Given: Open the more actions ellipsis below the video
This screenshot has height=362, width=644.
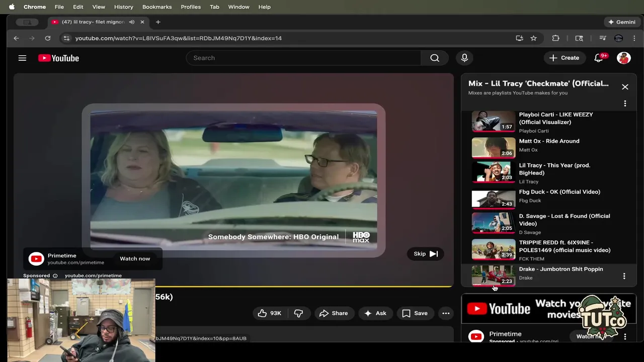Looking at the screenshot, I should [x=446, y=313].
